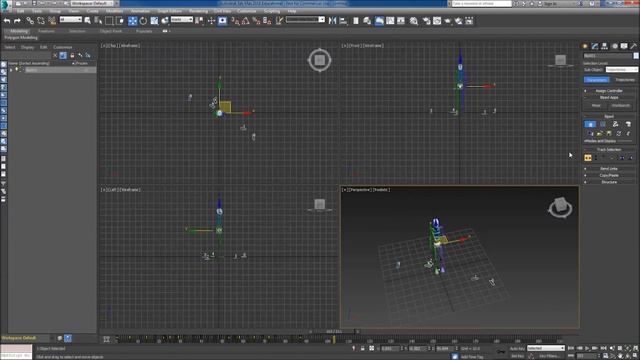The height and width of the screenshot is (360, 640).
Task: Open the Render Setup icon
Action: pos(427,21)
